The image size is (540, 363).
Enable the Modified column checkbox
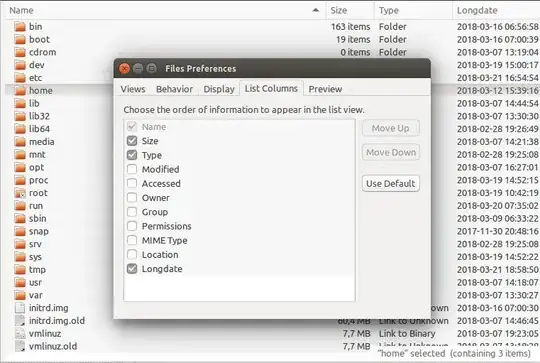coord(132,169)
